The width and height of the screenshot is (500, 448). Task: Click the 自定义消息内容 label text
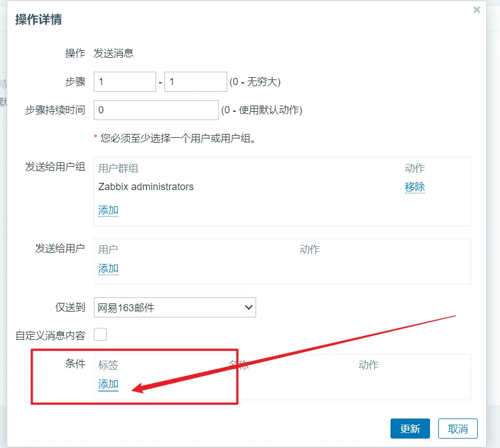[x=51, y=335]
